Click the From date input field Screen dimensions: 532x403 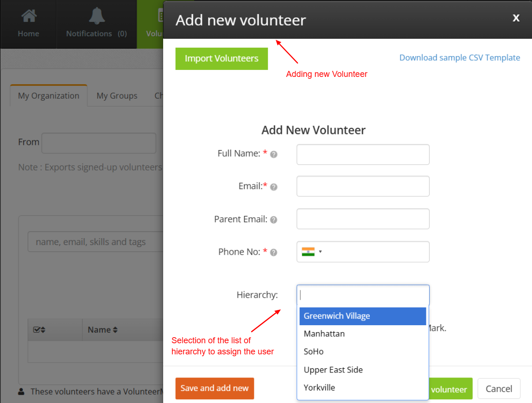pos(99,143)
